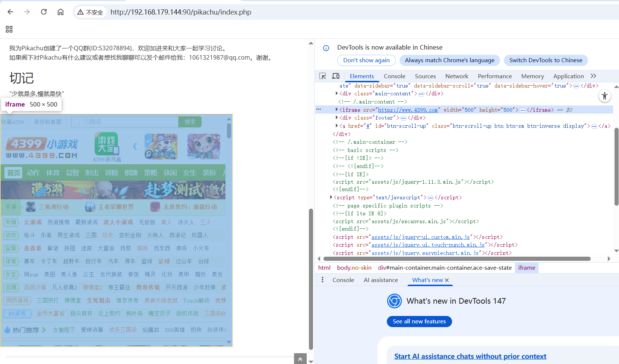Click 益智 in 4399 navigation bar
619x364 pixels.
click(x=72, y=173)
